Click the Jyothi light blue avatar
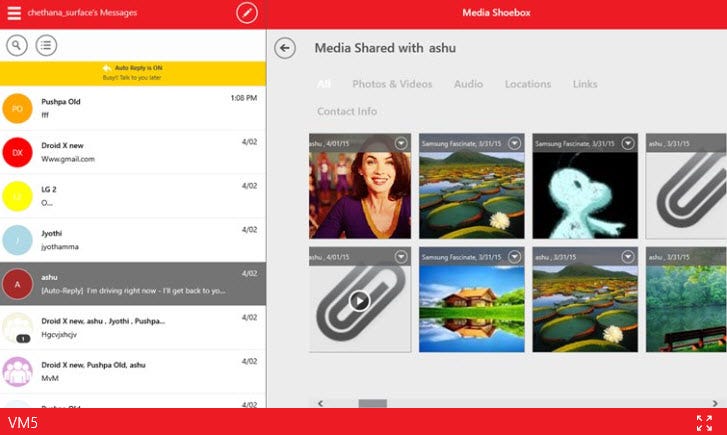The width and height of the screenshot is (727, 435). 17,240
